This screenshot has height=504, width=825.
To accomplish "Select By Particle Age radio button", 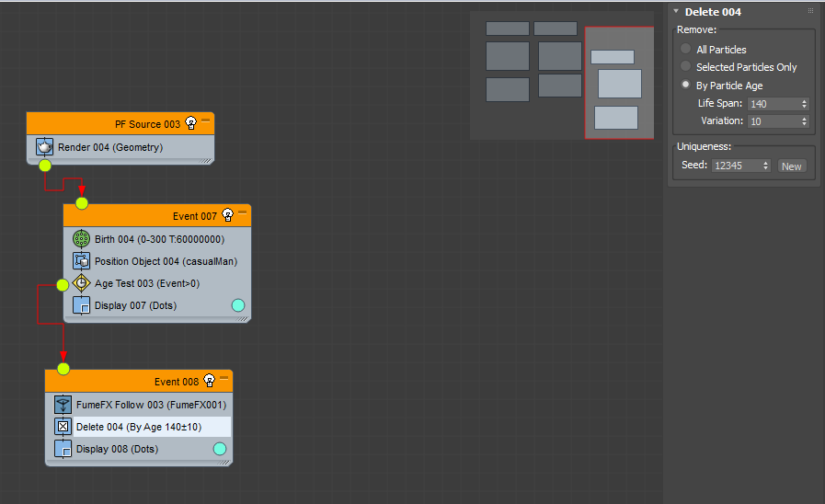I will 686,86.
